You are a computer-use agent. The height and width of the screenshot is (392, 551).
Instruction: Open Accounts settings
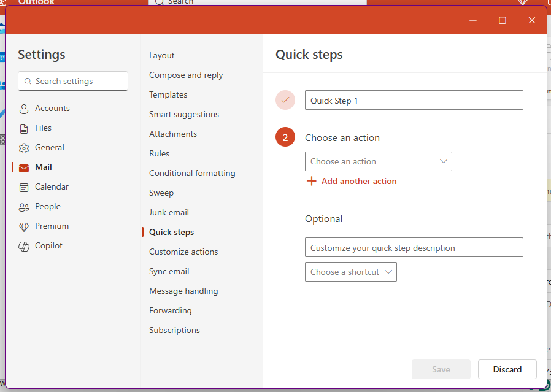pyautogui.click(x=52, y=108)
